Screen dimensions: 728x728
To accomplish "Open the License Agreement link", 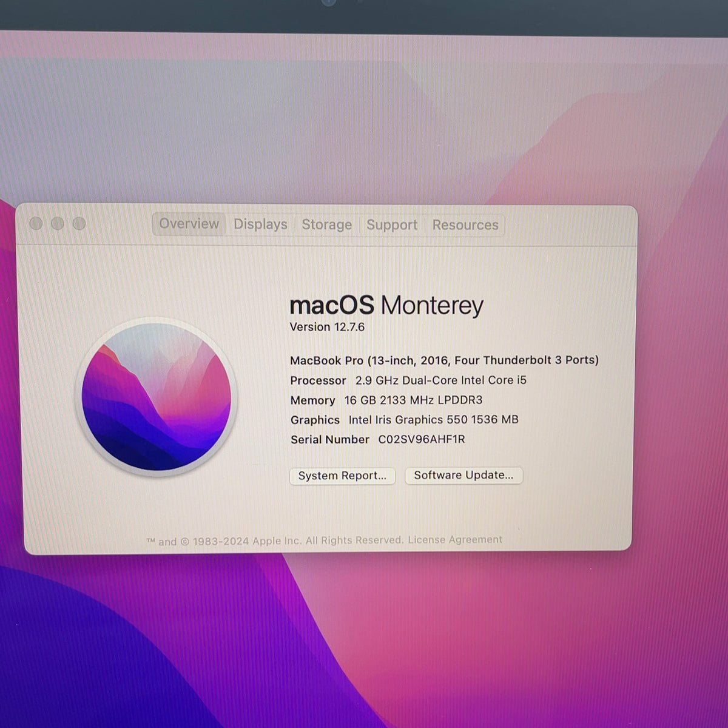I will click(455, 539).
